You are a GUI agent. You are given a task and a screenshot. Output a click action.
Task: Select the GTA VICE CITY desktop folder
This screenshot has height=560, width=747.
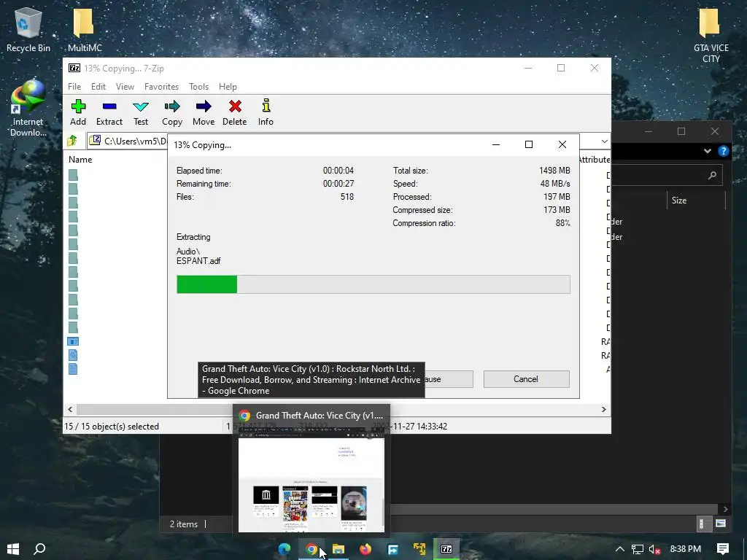coord(711,36)
